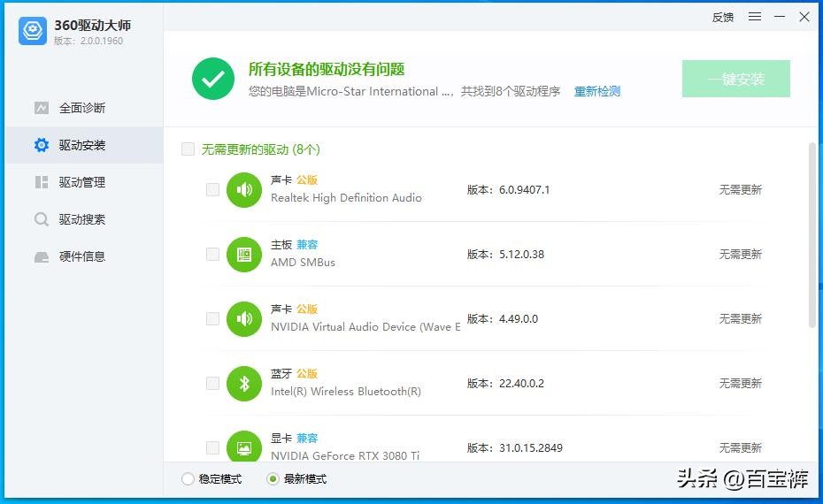The image size is (823, 504).
Task: Open 硬件信息 section
Action: 84,256
